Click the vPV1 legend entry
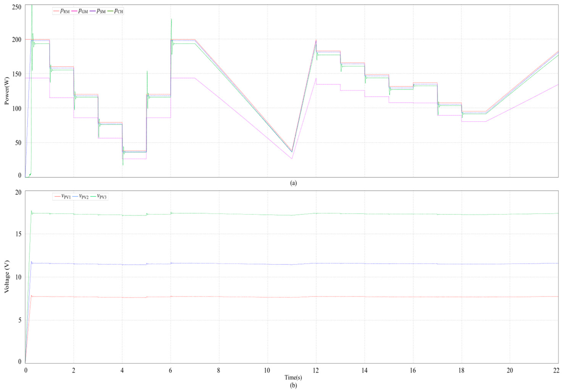Viewport: 565px width, 392px height. click(x=62, y=196)
